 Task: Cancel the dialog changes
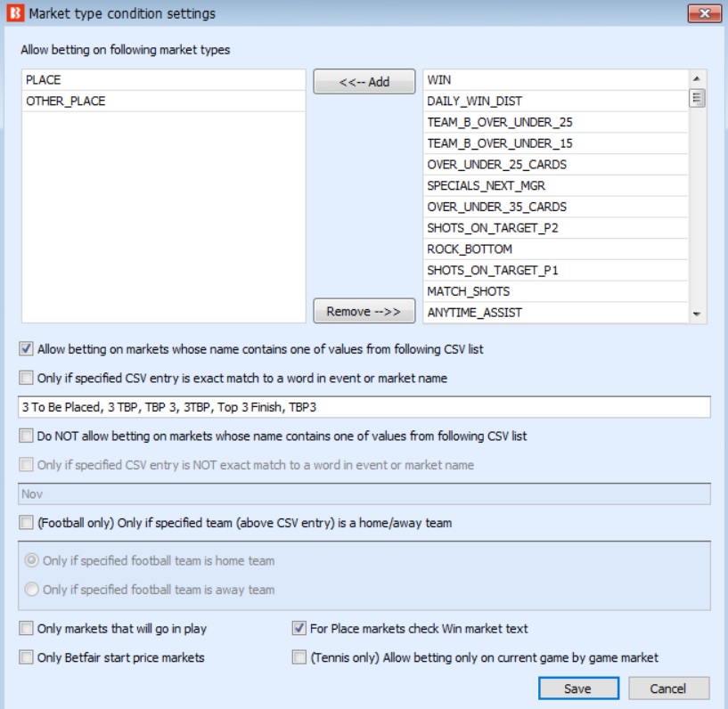668,689
